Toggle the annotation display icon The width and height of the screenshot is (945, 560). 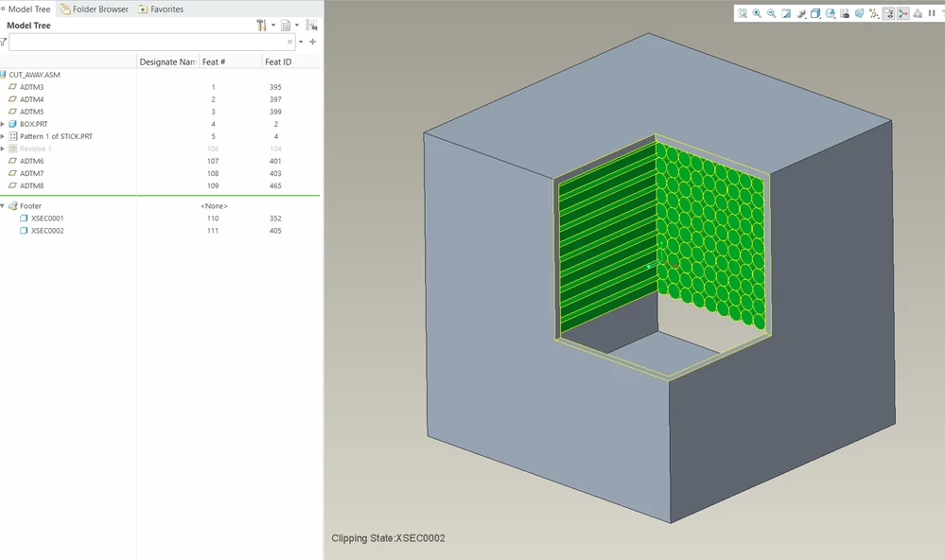point(888,13)
